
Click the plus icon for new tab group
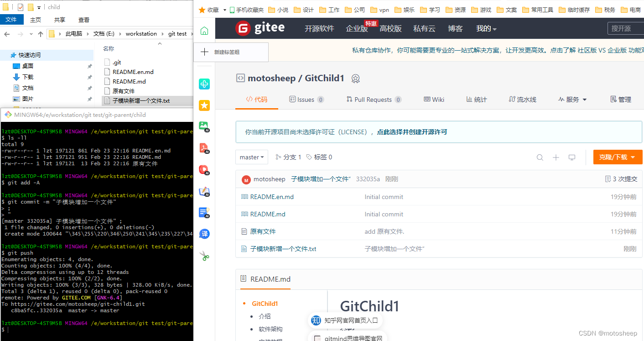click(x=204, y=52)
